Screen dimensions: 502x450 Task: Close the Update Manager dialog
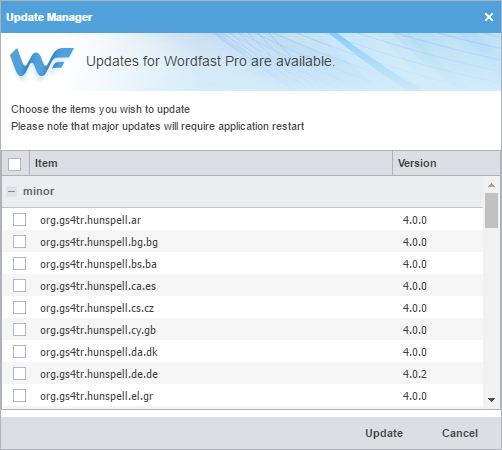pyautogui.click(x=489, y=17)
